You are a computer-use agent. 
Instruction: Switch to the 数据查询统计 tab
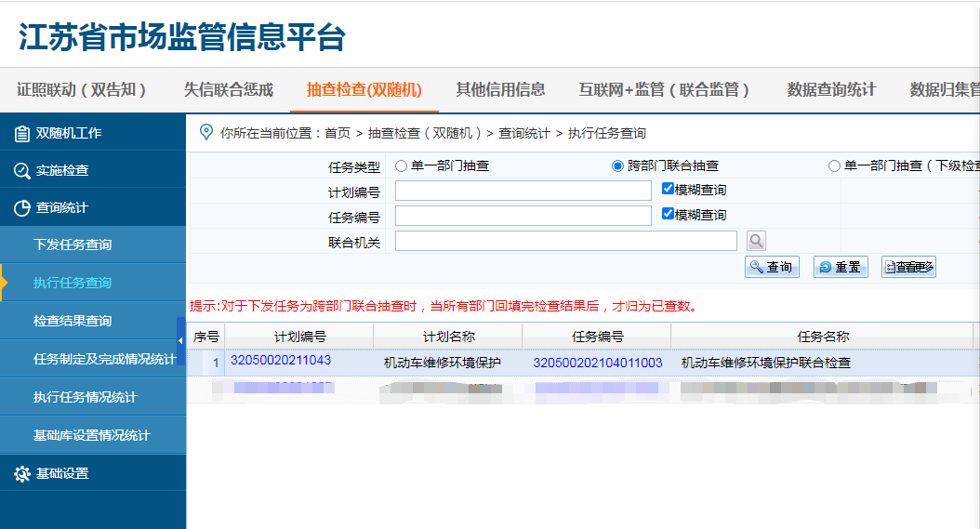[831, 90]
